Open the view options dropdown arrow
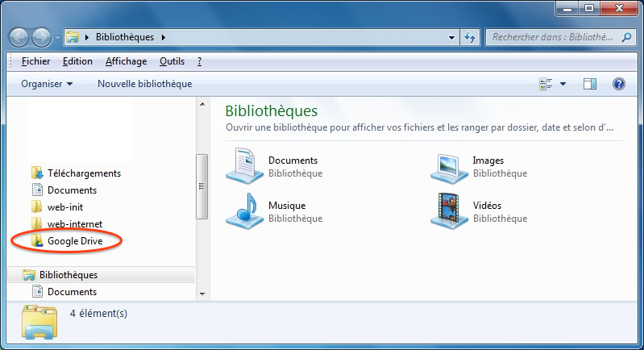 (563, 84)
